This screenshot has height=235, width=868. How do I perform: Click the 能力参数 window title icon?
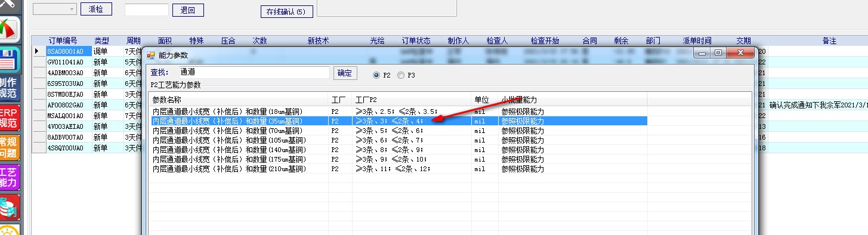pyautogui.click(x=150, y=55)
